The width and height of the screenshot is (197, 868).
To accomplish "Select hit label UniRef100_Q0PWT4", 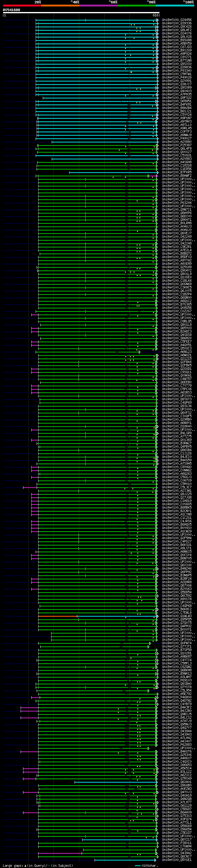I will point(177,643).
